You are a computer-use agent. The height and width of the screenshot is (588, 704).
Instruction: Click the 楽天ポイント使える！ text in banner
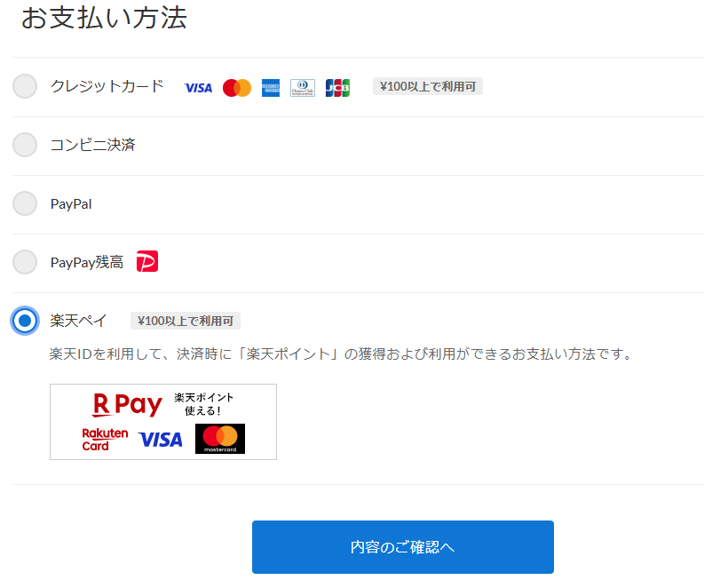pyautogui.click(x=204, y=404)
